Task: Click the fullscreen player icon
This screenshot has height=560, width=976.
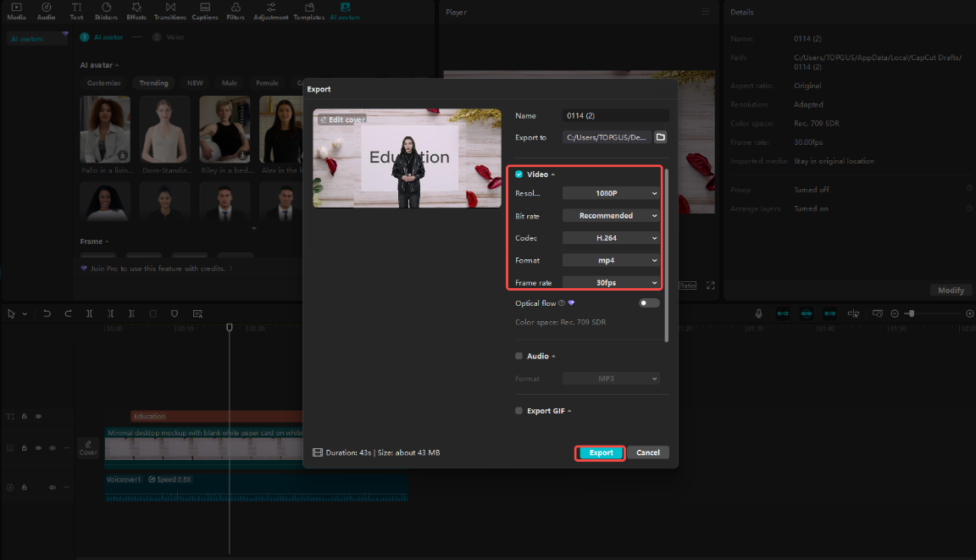Action: click(x=710, y=285)
